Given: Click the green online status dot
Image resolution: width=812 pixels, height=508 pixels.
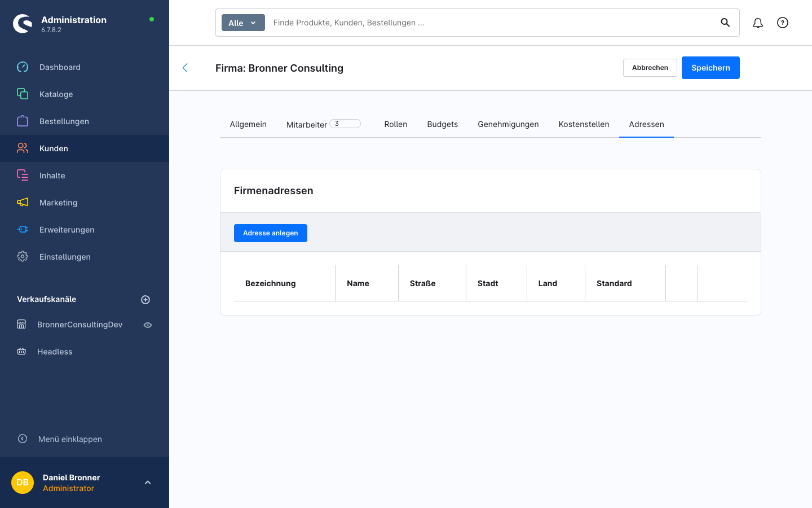Looking at the screenshot, I should click(152, 19).
